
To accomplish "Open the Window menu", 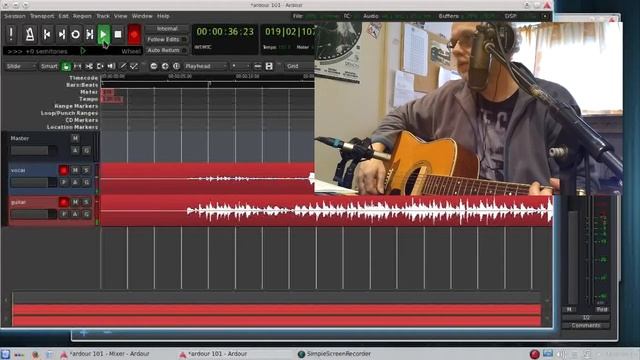I will [142, 16].
